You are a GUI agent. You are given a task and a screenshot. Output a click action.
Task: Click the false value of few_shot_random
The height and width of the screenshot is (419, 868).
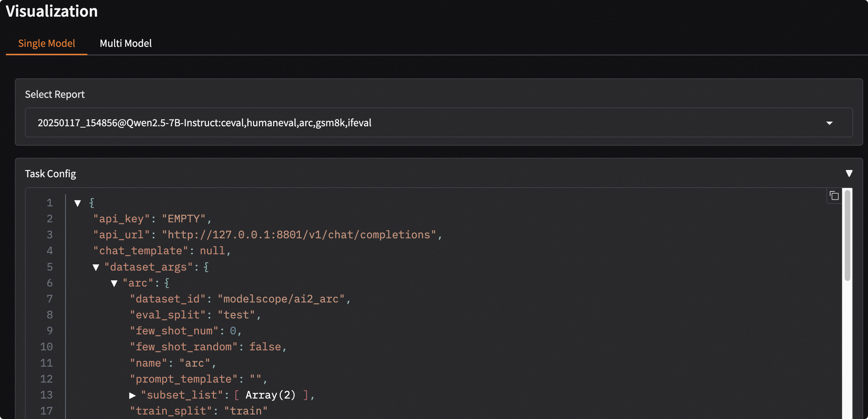[x=265, y=347]
